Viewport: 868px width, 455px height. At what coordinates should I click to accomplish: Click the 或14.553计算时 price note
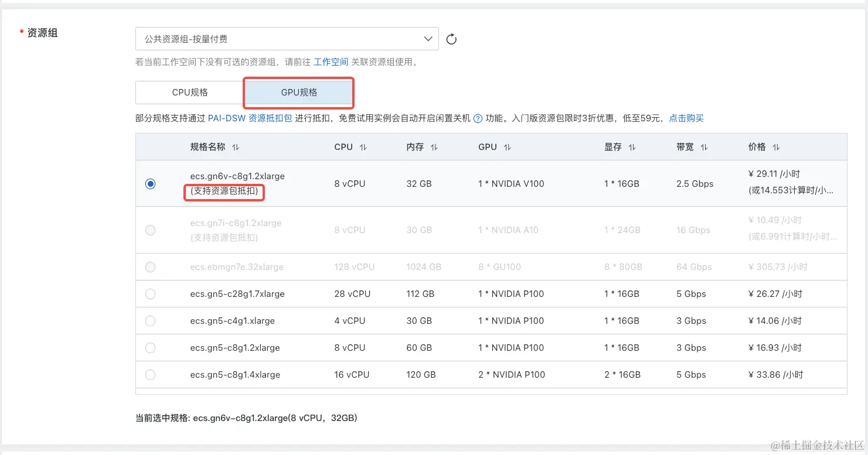(791, 190)
